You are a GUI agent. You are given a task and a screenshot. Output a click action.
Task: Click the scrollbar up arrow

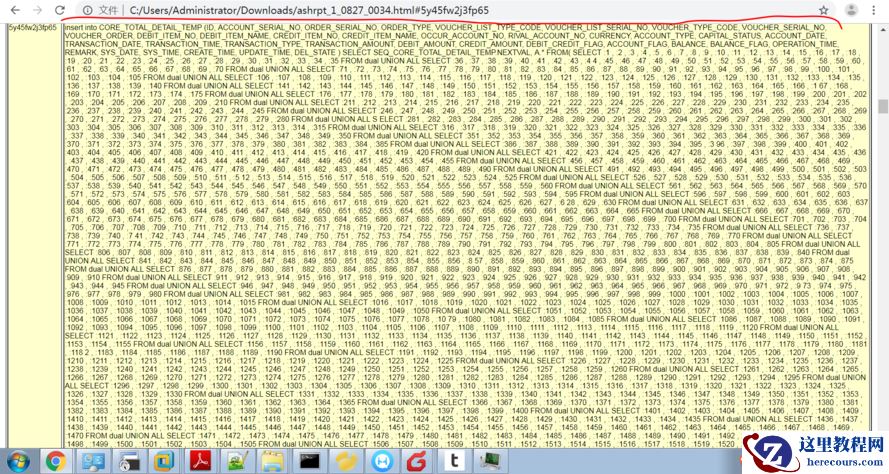[883, 25]
